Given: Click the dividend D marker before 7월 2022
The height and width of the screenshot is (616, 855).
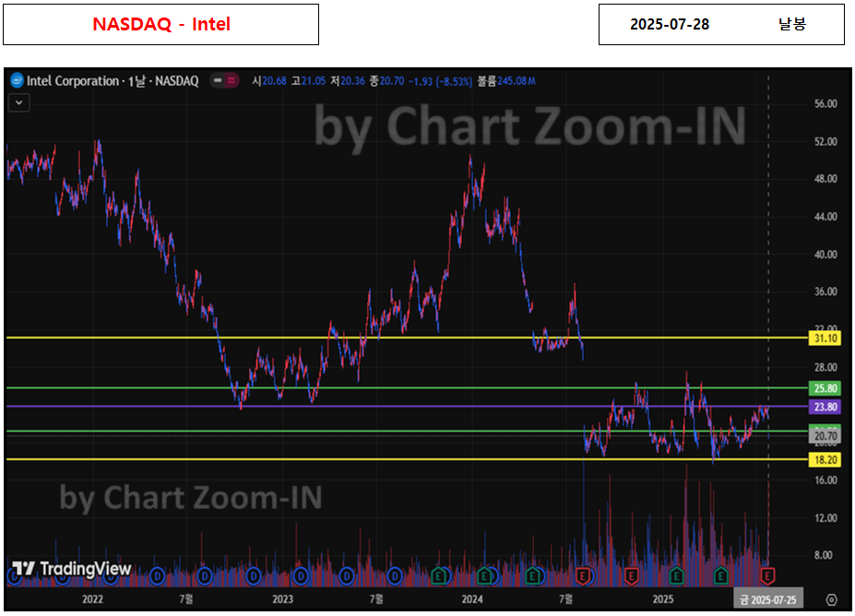Looking at the screenshot, I should (x=157, y=575).
